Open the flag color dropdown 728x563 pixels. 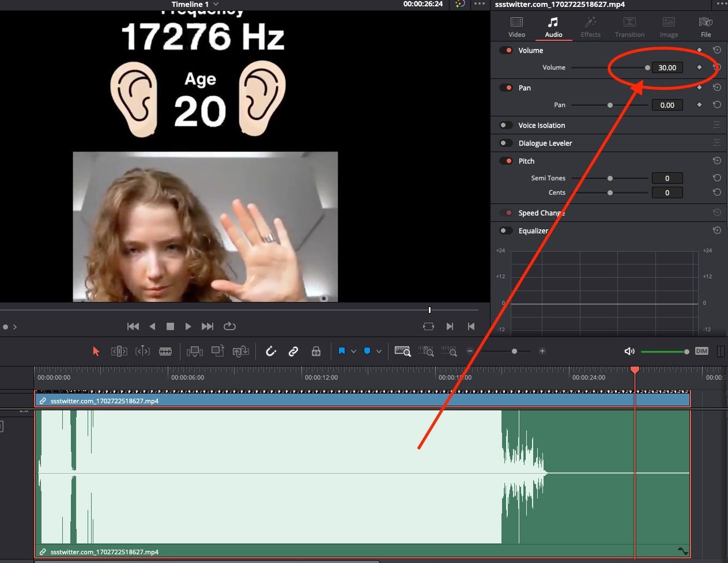353,351
